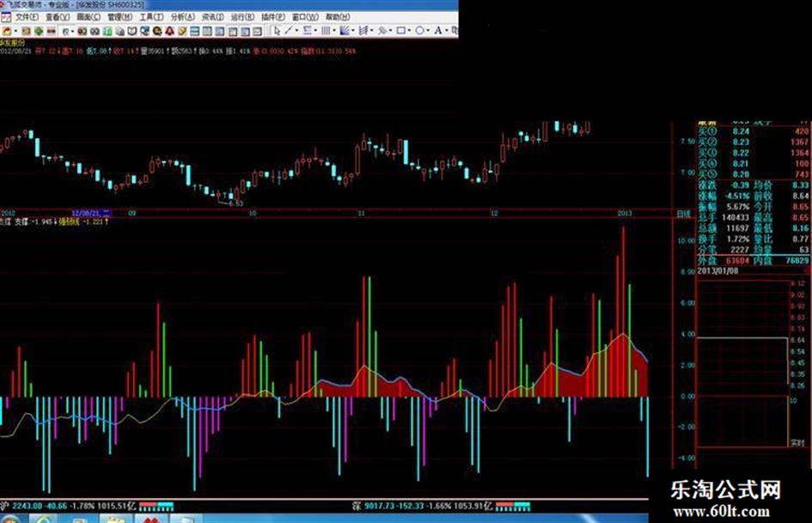Click the green arrows toolbar icon
The image size is (812, 523).
coord(39,32)
